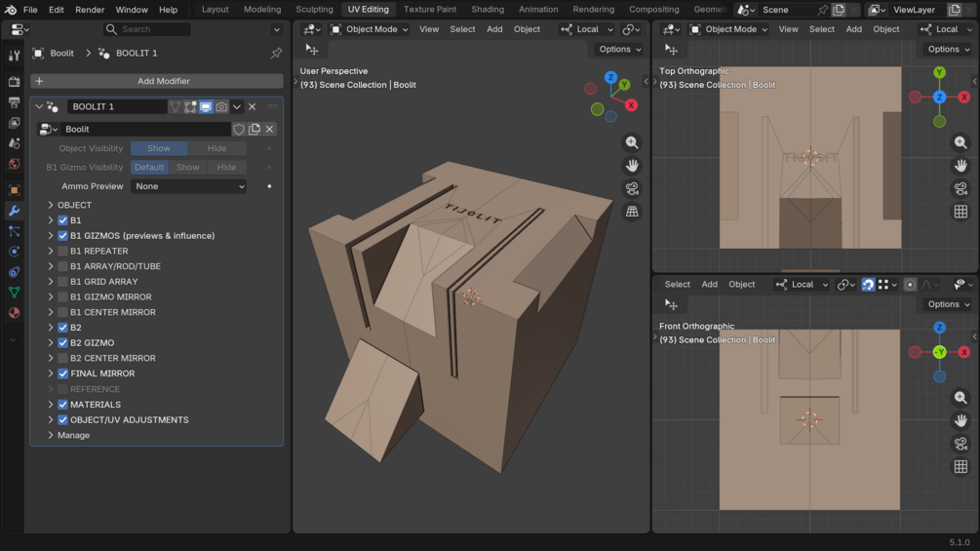Open the Render menu
Screen dimensions: 980x551
click(x=90, y=10)
